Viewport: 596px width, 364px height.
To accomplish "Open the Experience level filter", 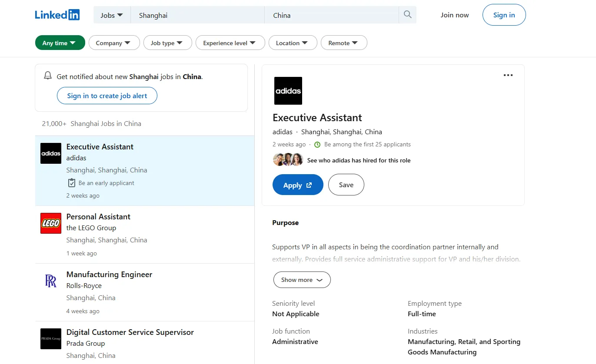I will pyautogui.click(x=230, y=43).
